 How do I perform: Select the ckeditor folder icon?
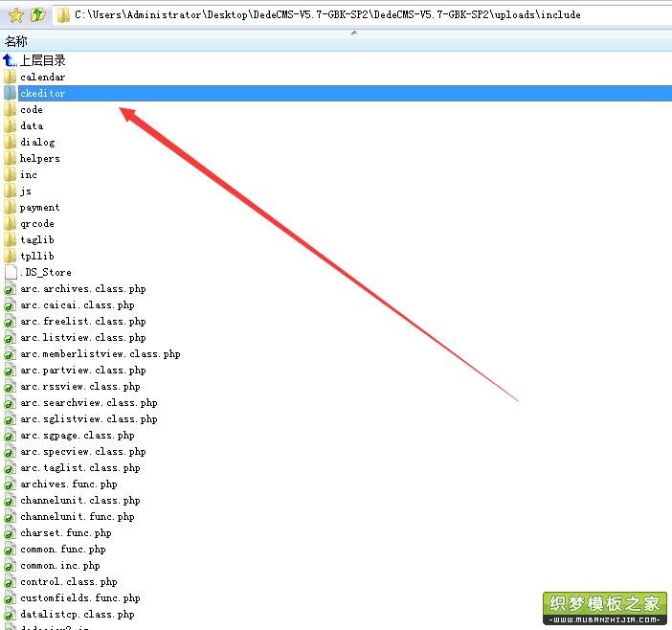11,94
